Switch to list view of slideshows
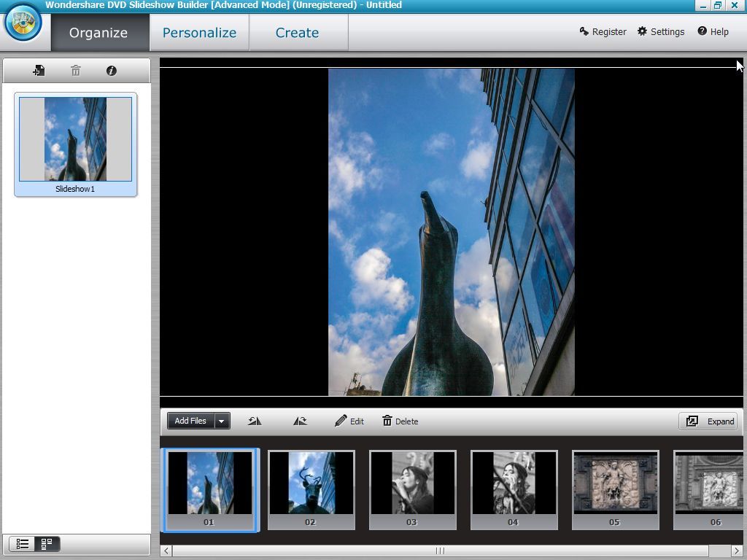 [23, 543]
